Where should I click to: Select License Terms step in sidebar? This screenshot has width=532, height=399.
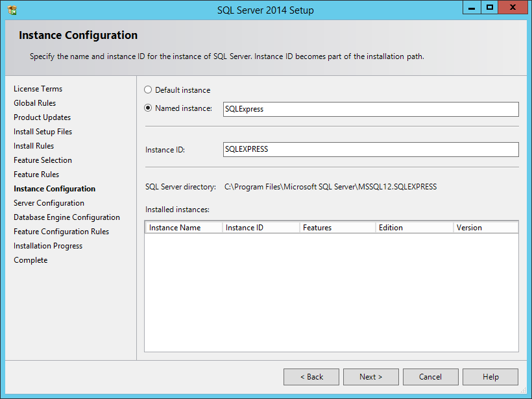[x=38, y=89]
